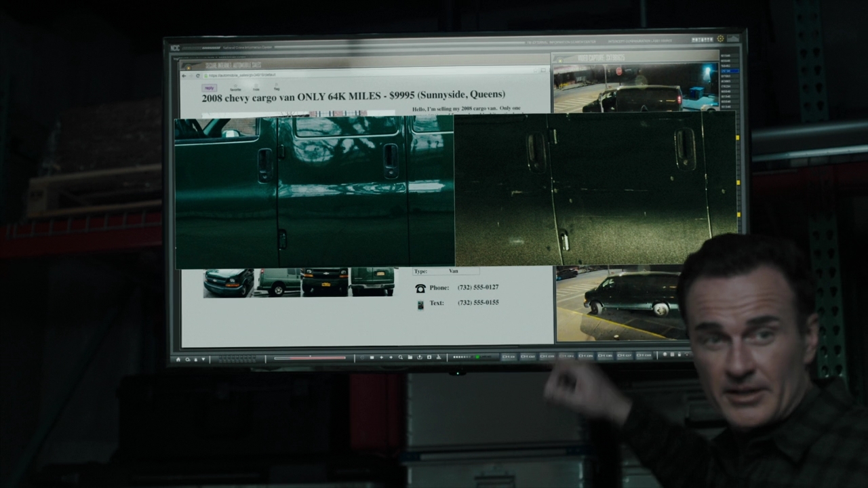
Task: Open the folder icon in bottom toolbar
Action: tap(410, 357)
